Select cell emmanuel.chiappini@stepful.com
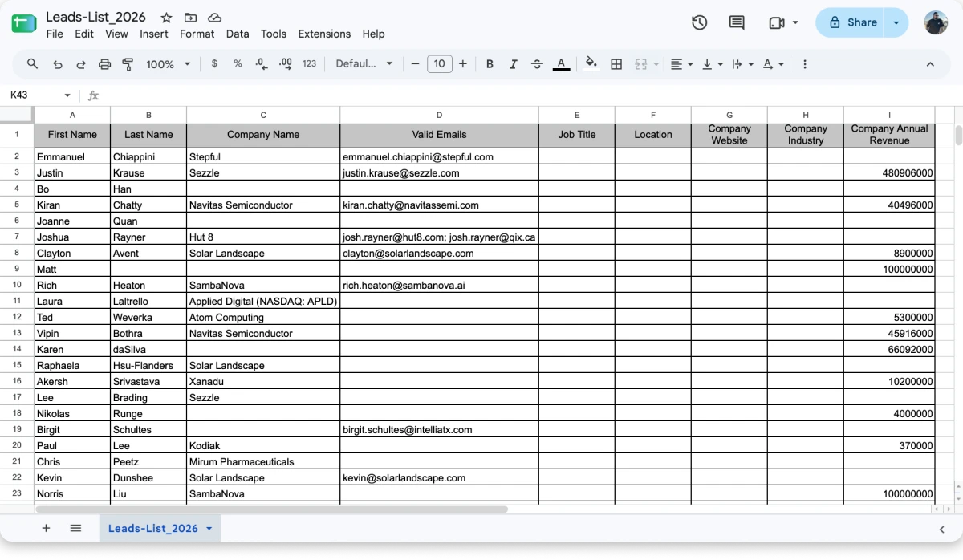The height and width of the screenshot is (560, 963). pos(439,156)
